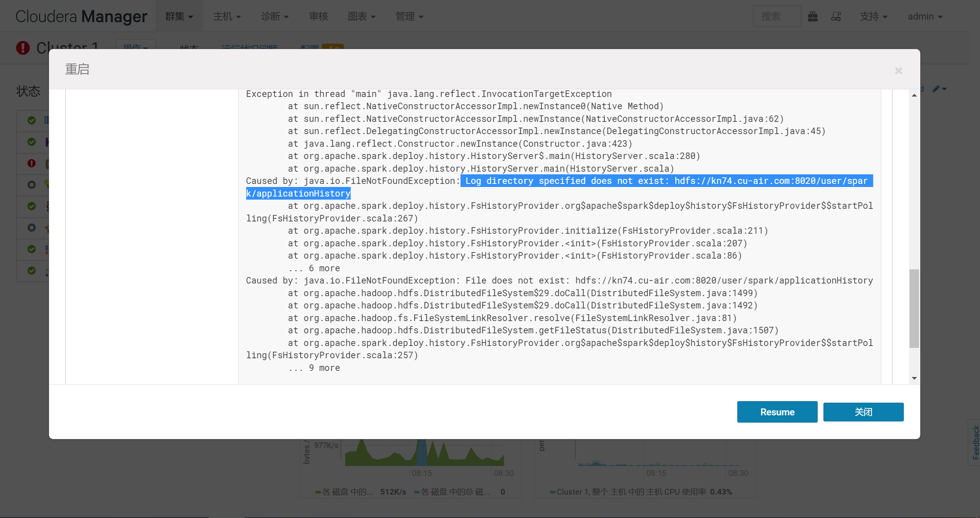The image size is (980, 518).
Task: Open the Feedback side tab
Action: tap(975, 443)
